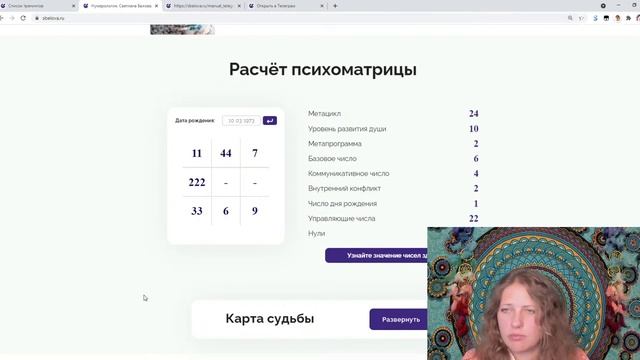Click the Метапрограмма label
Screen dimensions: 640x360
335,144
